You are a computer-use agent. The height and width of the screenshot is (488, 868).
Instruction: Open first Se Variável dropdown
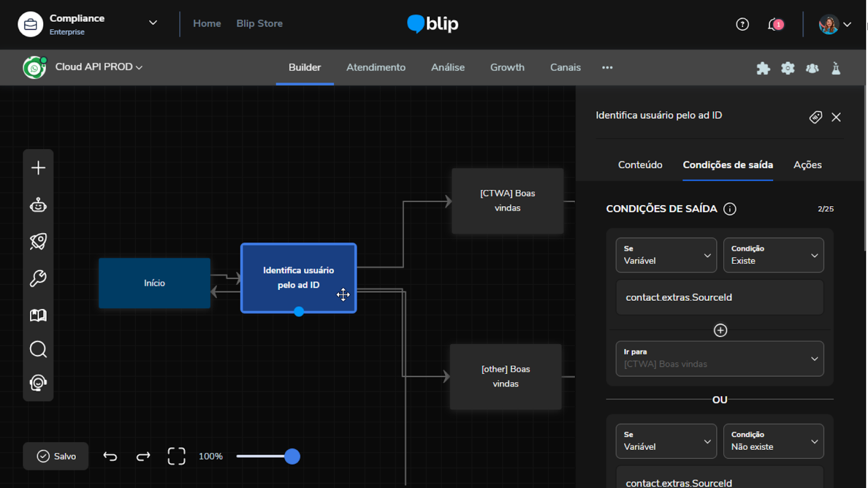coord(666,255)
